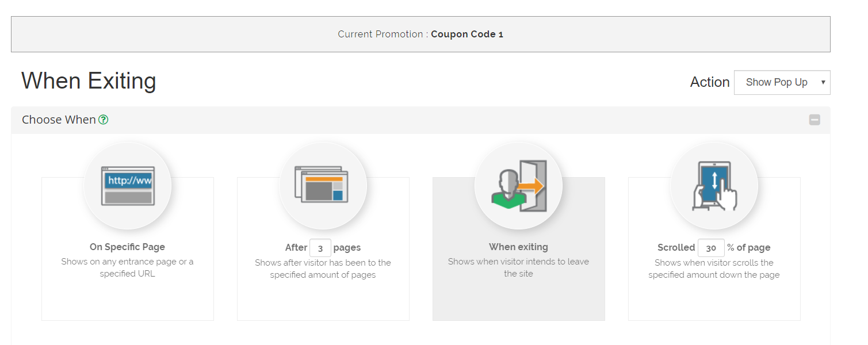Image resolution: width=868 pixels, height=345 pixels.
Task: Click the Action dropdown arrow
Action: [x=823, y=82]
